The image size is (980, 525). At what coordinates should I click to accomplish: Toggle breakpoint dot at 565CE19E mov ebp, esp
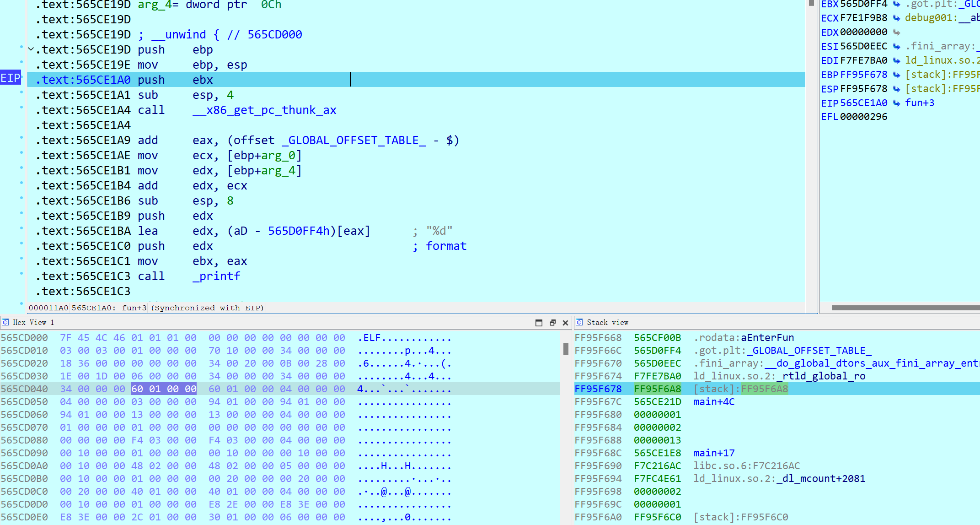(x=21, y=62)
